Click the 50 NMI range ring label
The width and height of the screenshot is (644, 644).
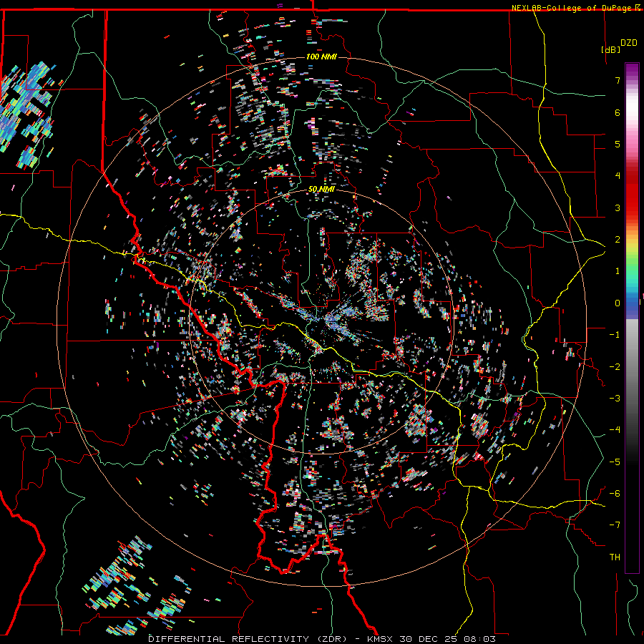[x=321, y=189]
